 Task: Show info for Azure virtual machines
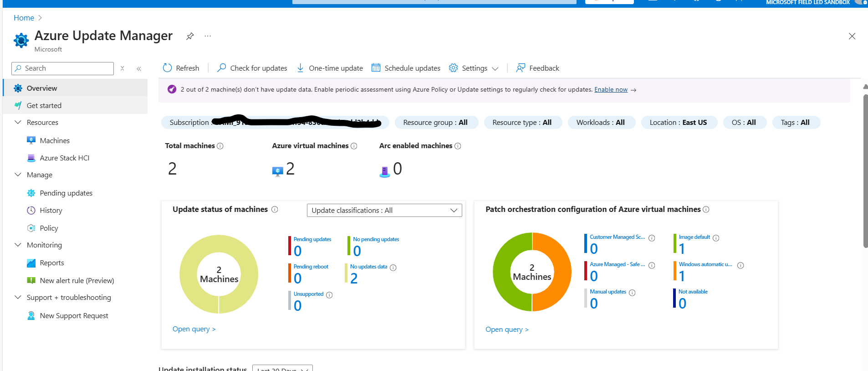pos(354,146)
